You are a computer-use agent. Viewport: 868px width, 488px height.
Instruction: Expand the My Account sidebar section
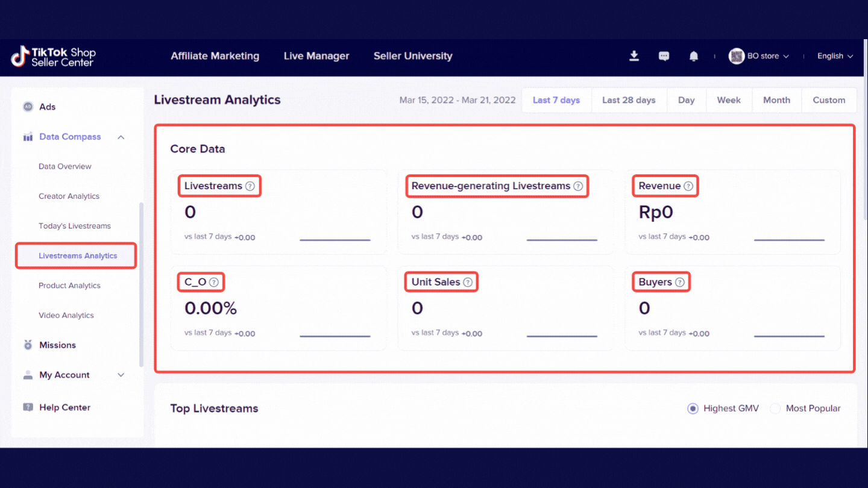(x=121, y=375)
